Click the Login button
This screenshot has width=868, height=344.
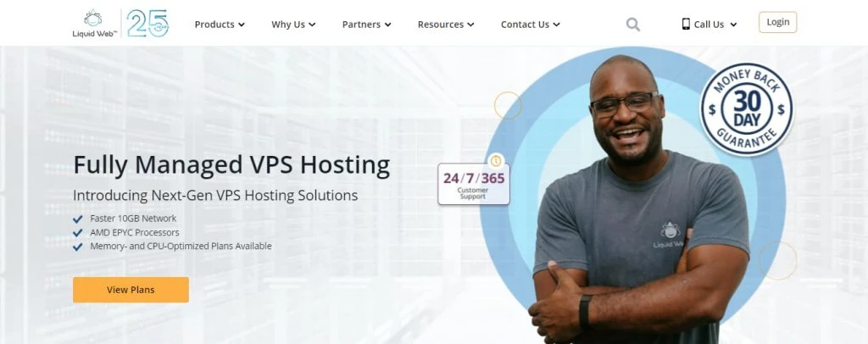[x=777, y=23]
